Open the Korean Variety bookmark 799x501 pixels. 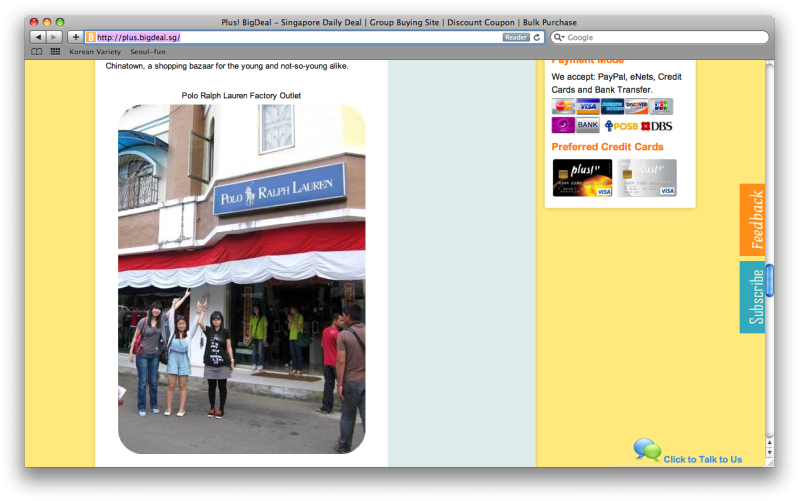click(95, 51)
